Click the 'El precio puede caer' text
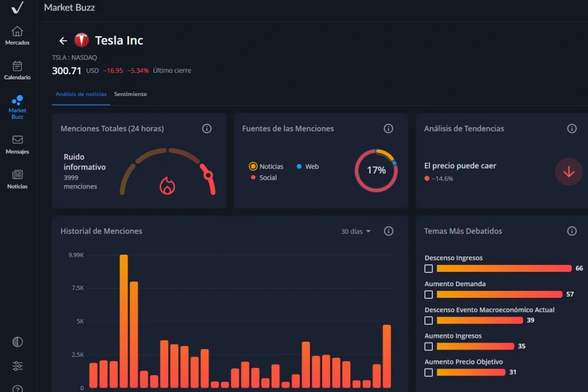This screenshot has width=588, height=392. point(460,166)
